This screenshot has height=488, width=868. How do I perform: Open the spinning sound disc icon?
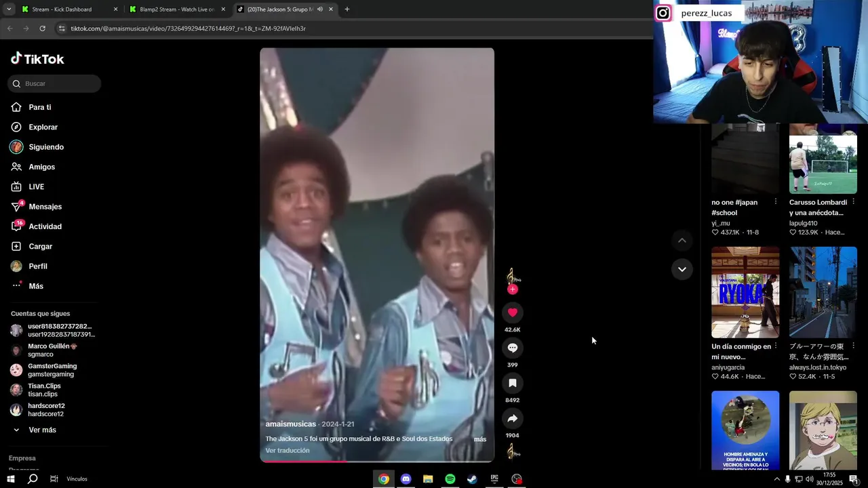coord(513,451)
